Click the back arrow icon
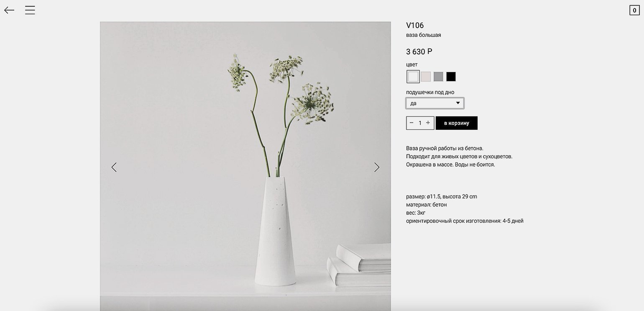This screenshot has width=644, height=311. click(x=9, y=10)
